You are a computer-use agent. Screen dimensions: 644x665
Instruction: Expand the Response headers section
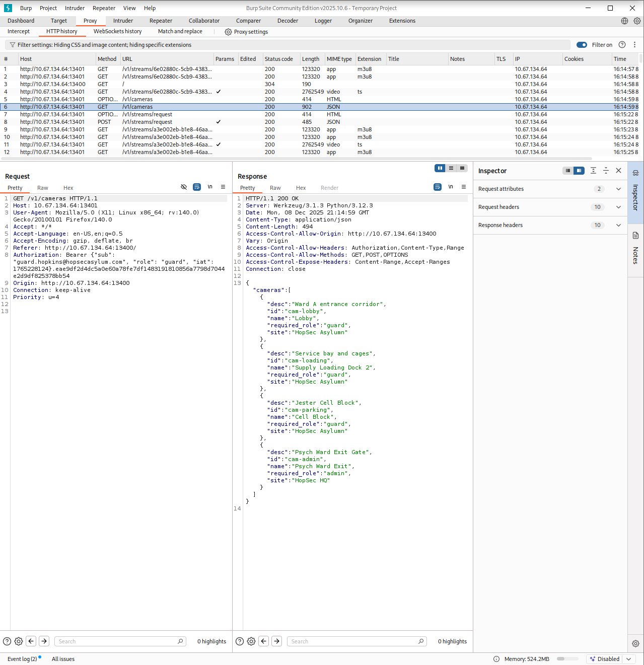(x=618, y=225)
